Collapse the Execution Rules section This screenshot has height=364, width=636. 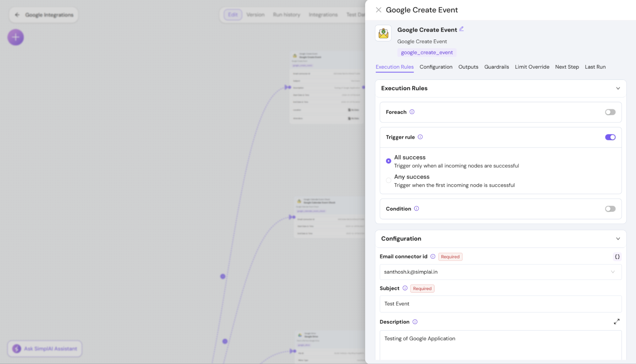618,88
